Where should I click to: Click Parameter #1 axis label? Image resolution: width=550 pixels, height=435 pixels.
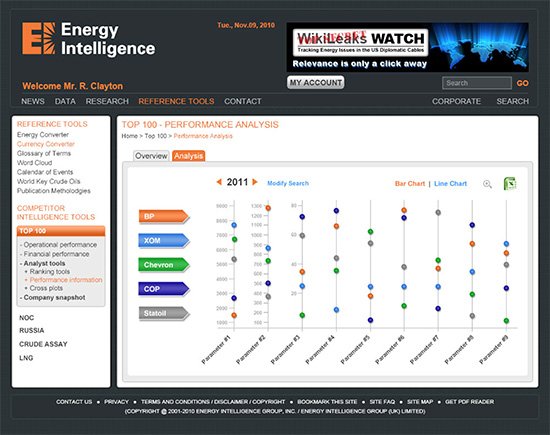pos(216,350)
